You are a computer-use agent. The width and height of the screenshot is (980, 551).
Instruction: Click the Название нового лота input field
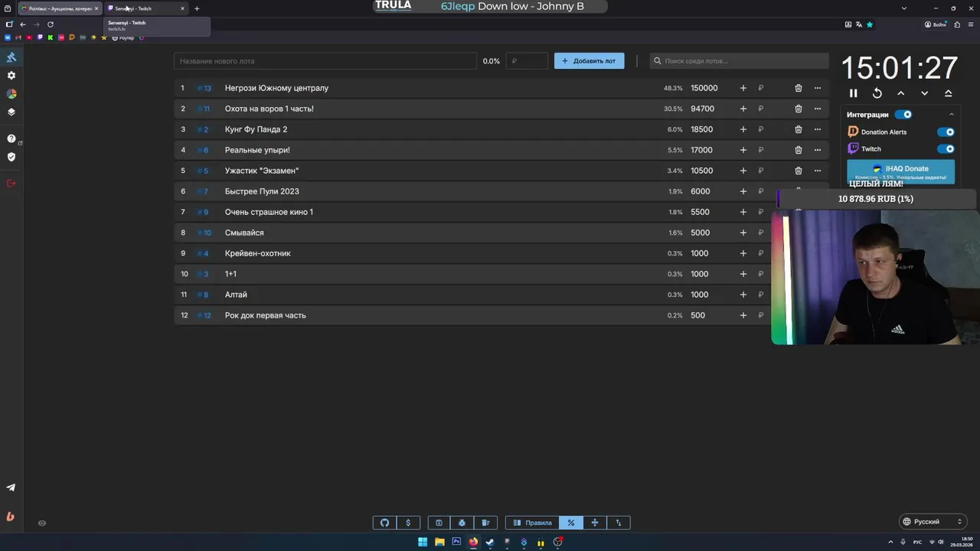click(325, 61)
